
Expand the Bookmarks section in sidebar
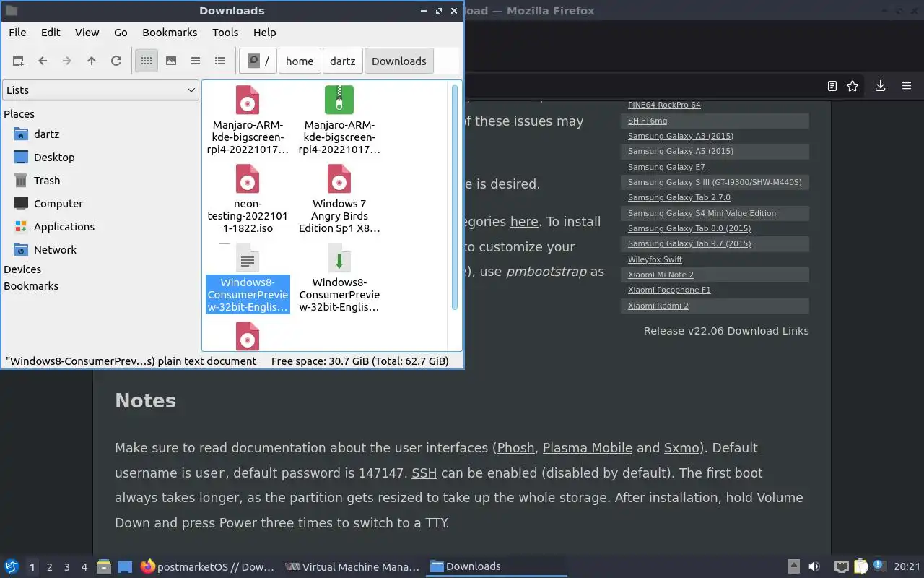coord(31,286)
